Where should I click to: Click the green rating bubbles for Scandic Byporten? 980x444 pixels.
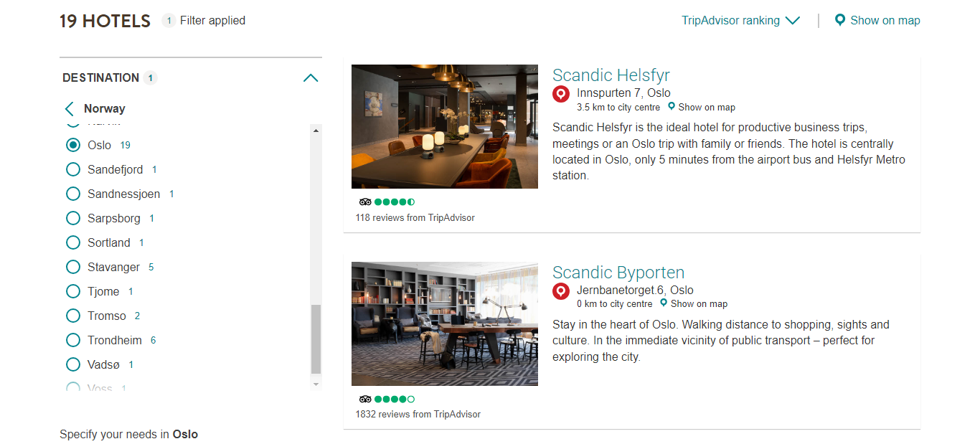click(x=395, y=399)
